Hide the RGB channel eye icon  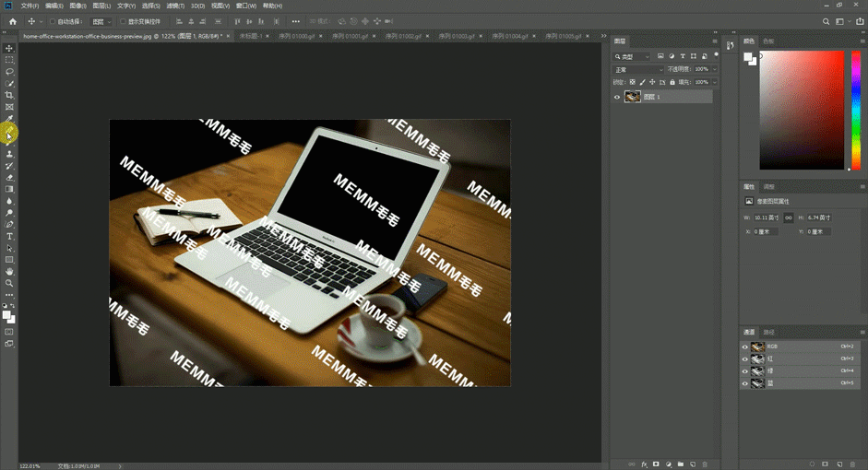744,347
